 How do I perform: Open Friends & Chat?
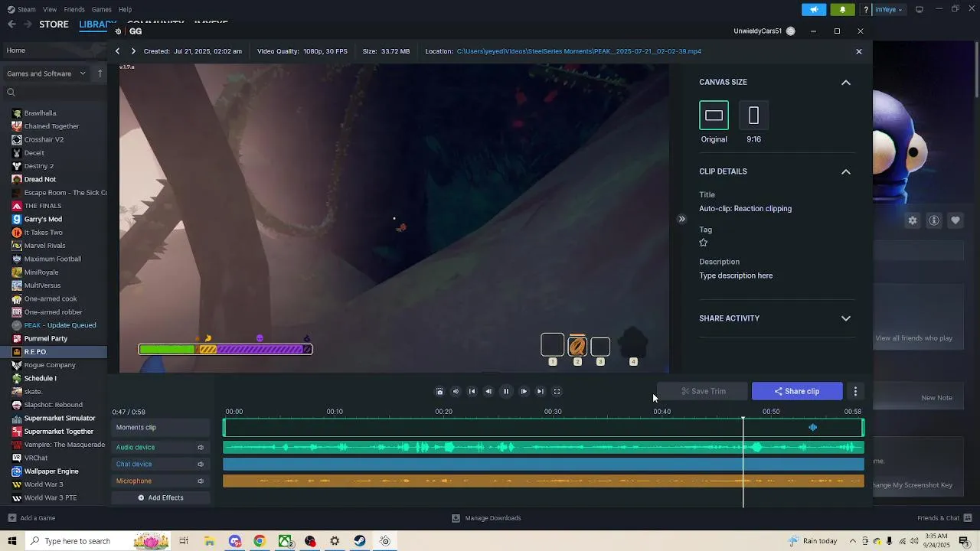(x=945, y=518)
